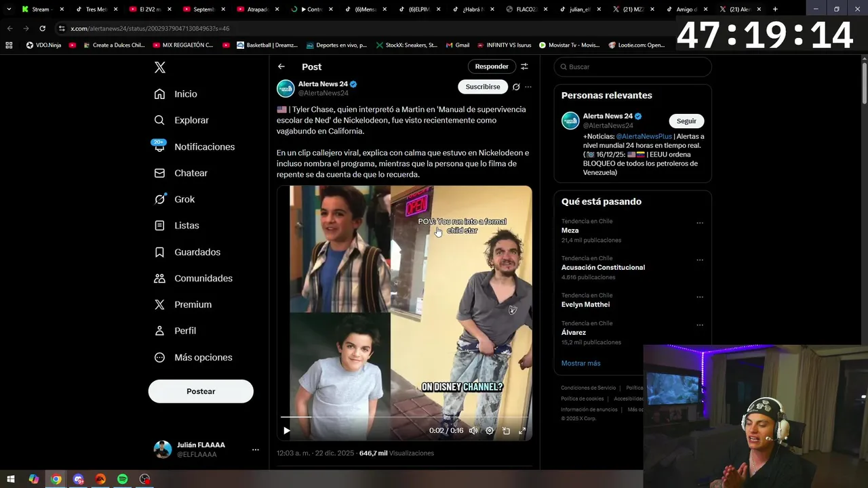
Task: Open the @AlertaNewsPlus link
Action: (644, 136)
